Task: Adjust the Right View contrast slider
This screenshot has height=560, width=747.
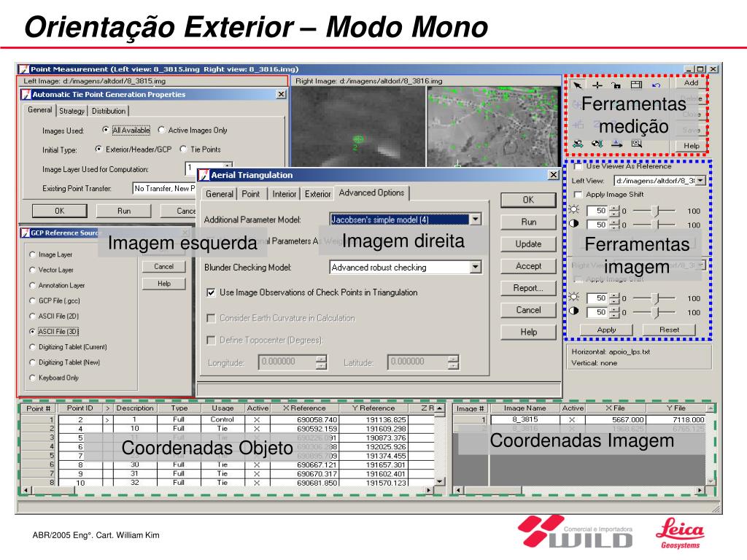Action: [656, 312]
